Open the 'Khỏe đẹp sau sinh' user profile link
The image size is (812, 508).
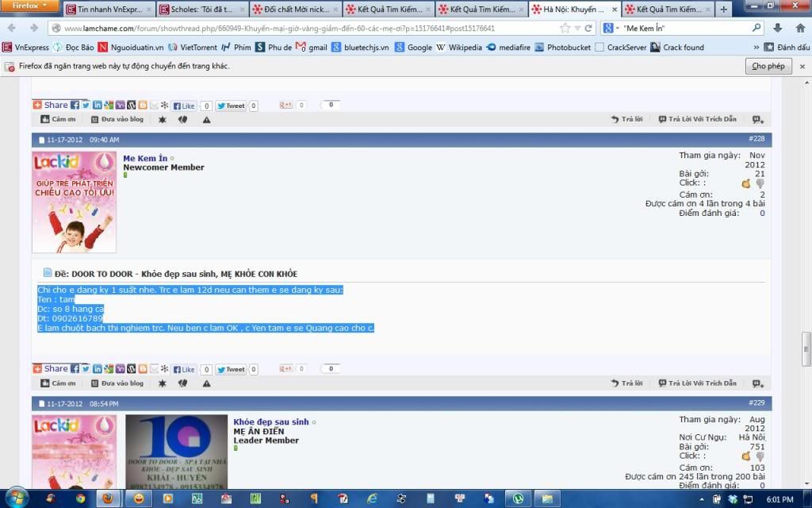pyautogui.click(x=271, y=422)
